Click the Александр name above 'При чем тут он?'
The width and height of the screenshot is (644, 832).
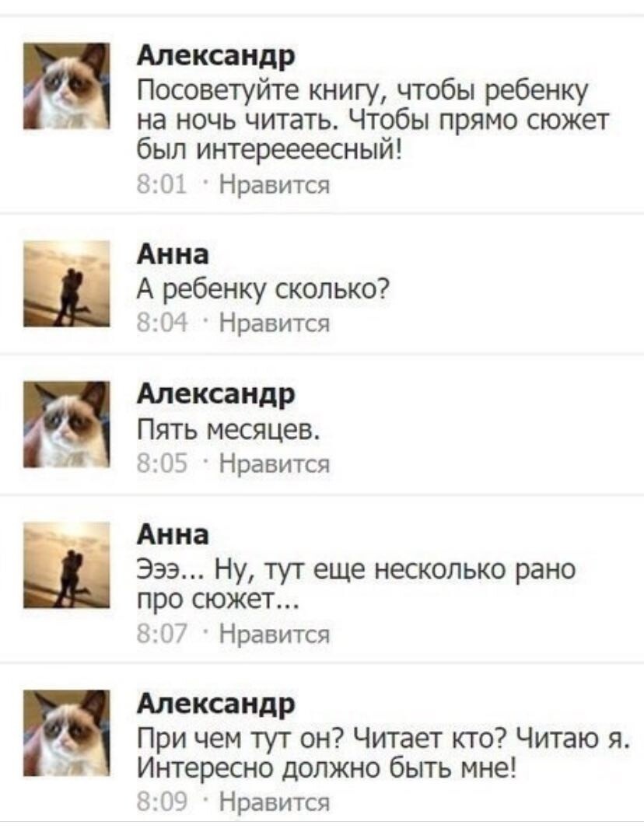pos(215,704)
